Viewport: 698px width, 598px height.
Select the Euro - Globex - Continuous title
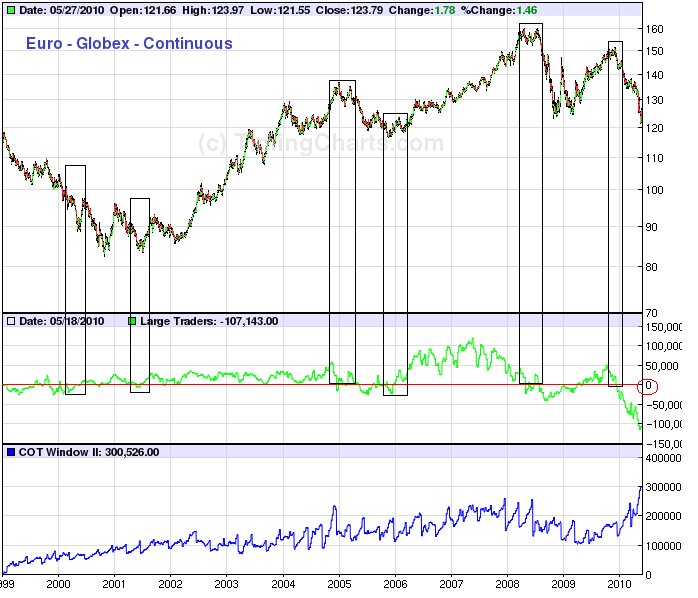tap(129, 43)
